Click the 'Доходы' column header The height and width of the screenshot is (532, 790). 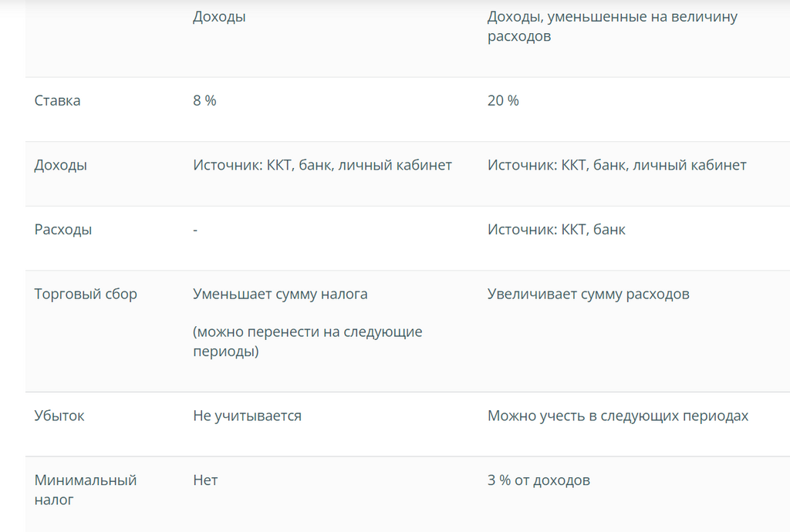click(219, 17)
